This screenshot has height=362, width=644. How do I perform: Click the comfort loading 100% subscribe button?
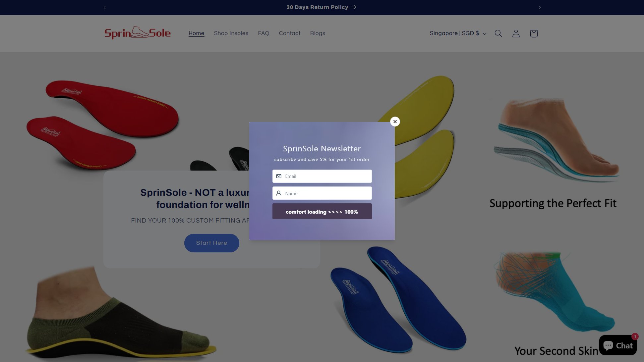tap(322, 211)
